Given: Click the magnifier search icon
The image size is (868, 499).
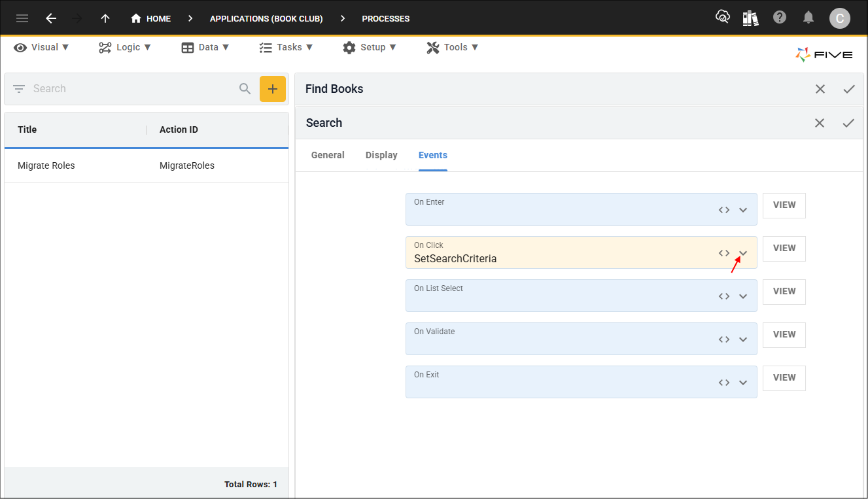Looking at the screenshot, I should tap(245, 89).
